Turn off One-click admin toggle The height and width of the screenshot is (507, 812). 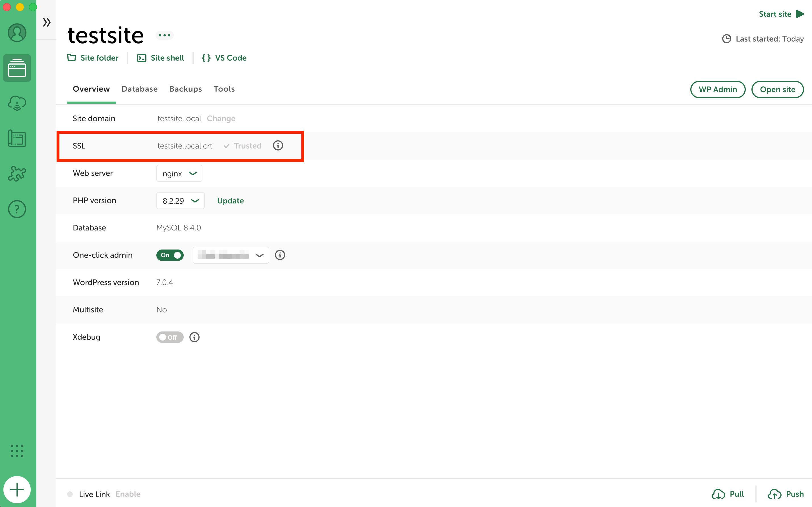coord(170,255)
